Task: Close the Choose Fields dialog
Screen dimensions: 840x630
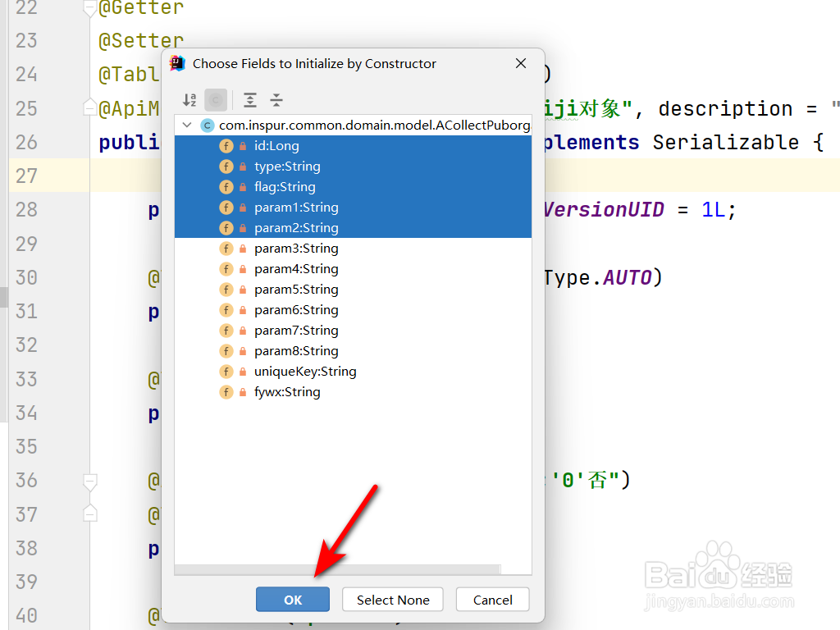Action: 521,63
